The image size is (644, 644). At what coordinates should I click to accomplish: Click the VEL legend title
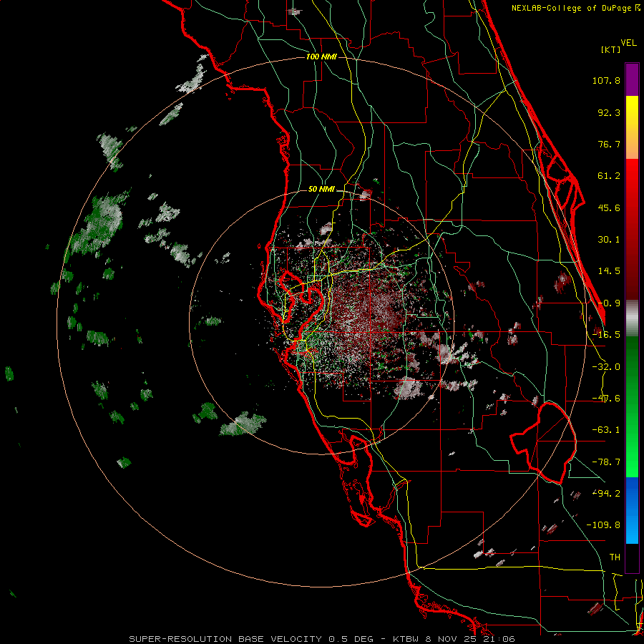(628, 43)
